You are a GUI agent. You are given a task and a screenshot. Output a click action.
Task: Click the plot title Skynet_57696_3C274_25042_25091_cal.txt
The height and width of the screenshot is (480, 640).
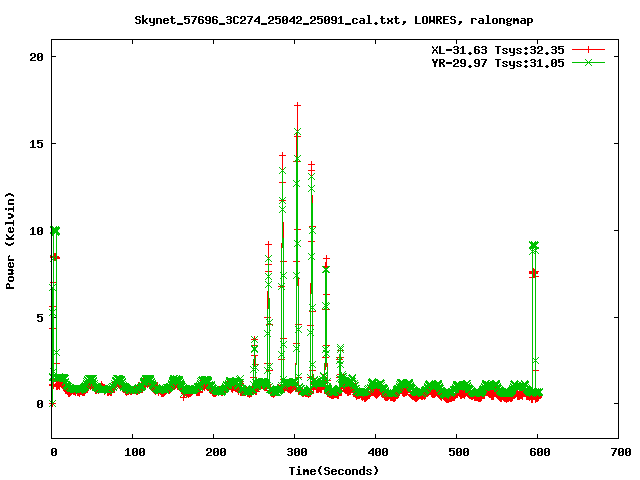(x=267, y=20)
